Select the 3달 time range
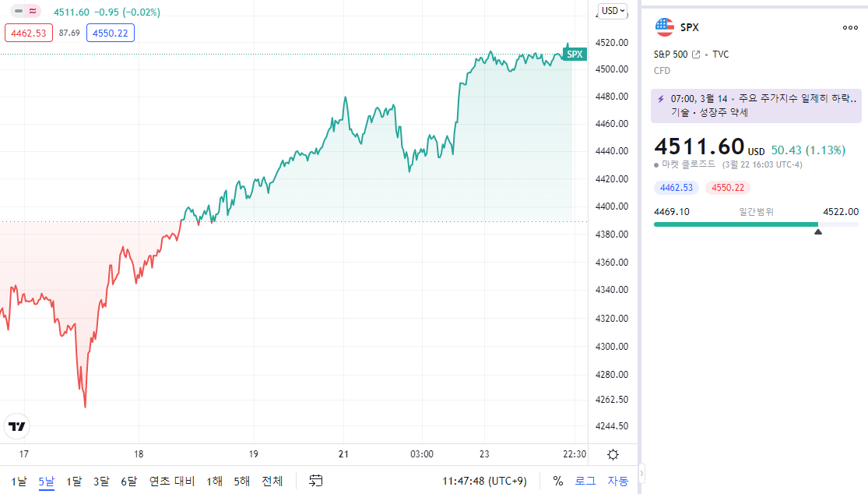This screenshot has width=868, height=494. [101, 482]
